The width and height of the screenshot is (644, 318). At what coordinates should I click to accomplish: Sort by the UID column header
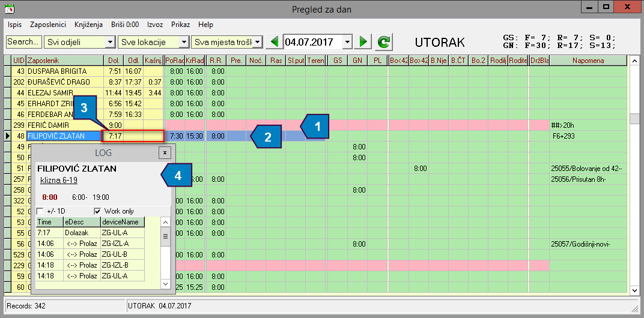pos(19,61)
